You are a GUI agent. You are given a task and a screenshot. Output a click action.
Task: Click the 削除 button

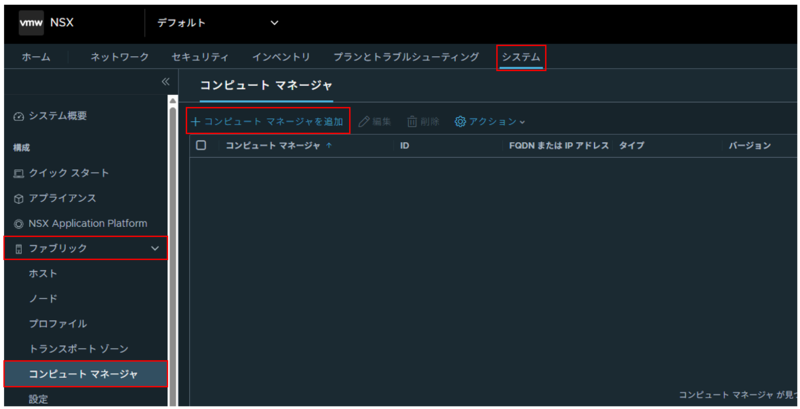(423, 121)
